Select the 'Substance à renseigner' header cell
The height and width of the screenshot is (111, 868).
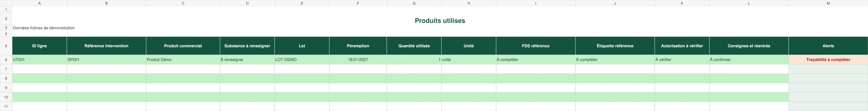(247, 46)
